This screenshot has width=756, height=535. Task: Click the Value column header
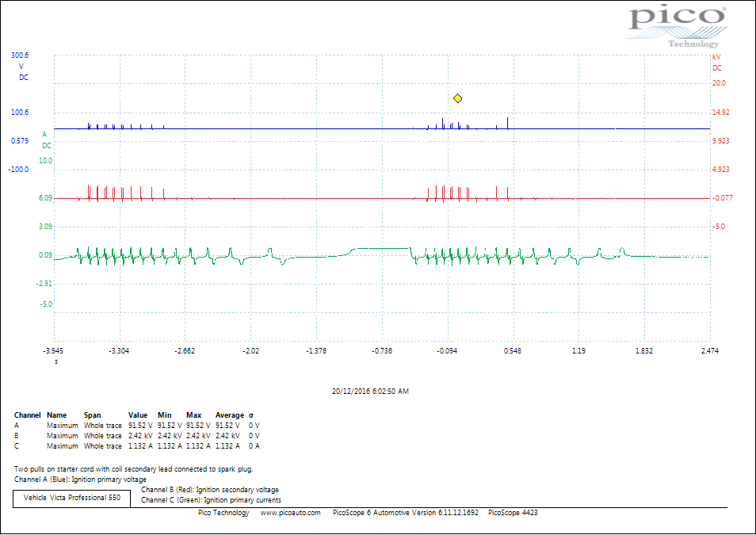[138, 415]
